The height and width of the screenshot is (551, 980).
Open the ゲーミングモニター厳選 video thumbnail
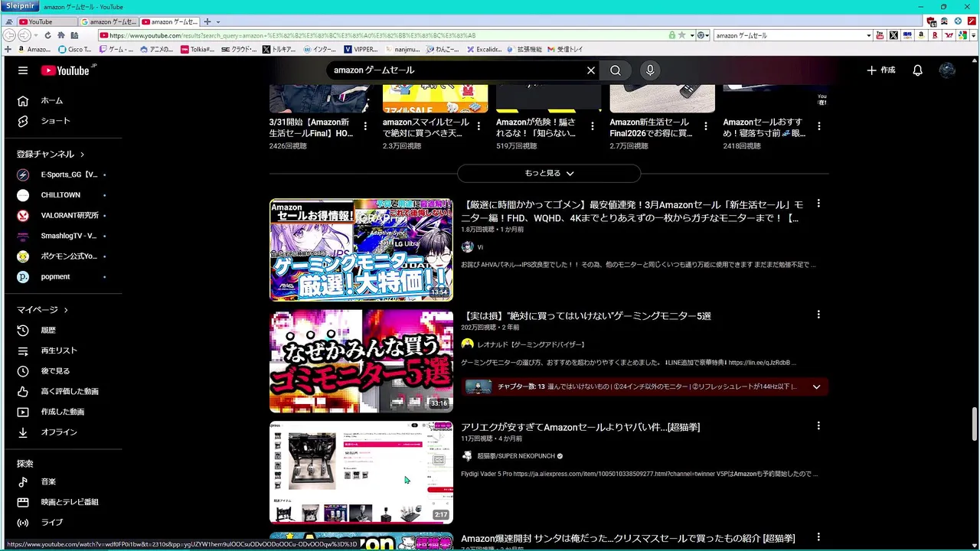click(x=361, y=250)
